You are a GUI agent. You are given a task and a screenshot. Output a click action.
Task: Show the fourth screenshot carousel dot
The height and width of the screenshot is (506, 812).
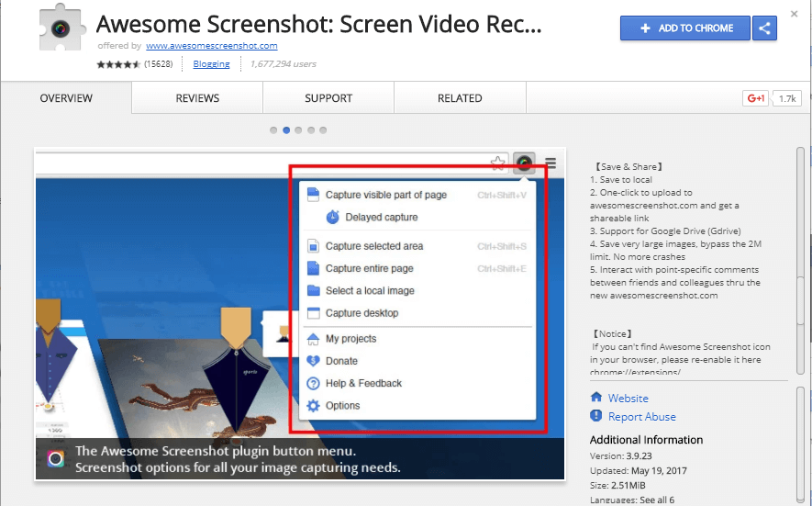[x=311, y=130]
